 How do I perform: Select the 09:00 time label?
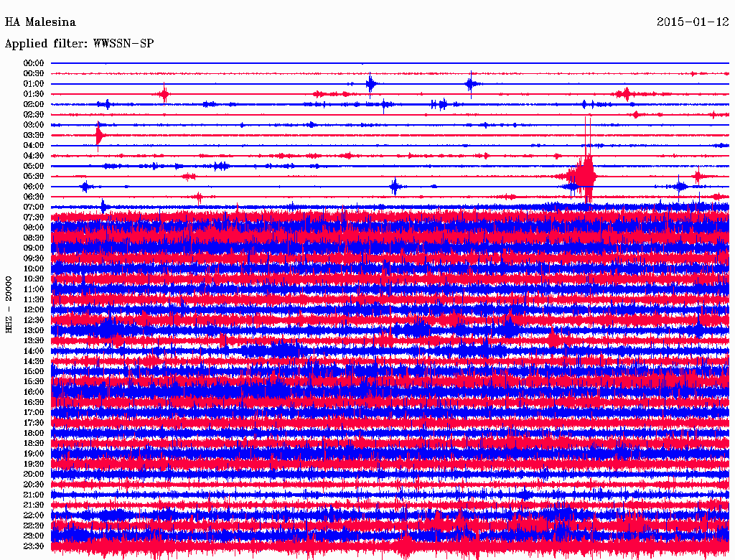coord(34,248)
